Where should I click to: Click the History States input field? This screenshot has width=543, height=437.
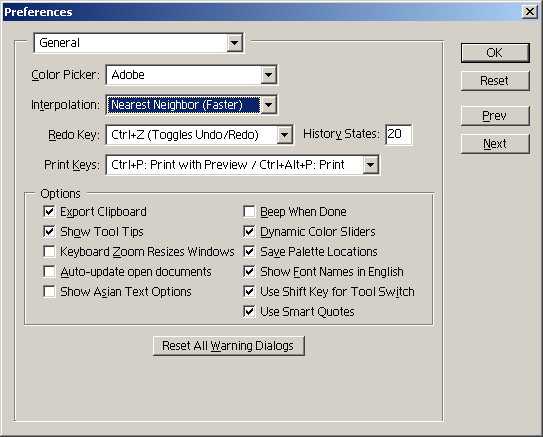[399, 134]
